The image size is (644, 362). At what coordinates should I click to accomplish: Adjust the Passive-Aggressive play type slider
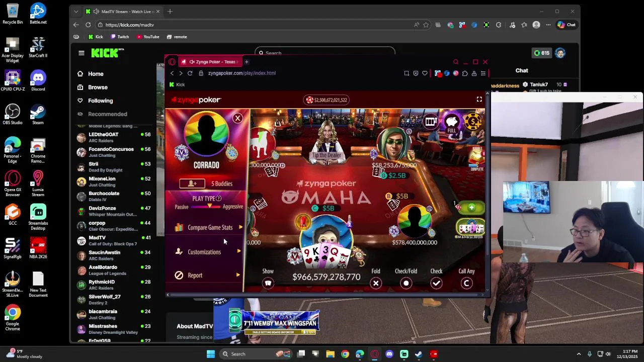pyautogui.click(x=210, y=206)
